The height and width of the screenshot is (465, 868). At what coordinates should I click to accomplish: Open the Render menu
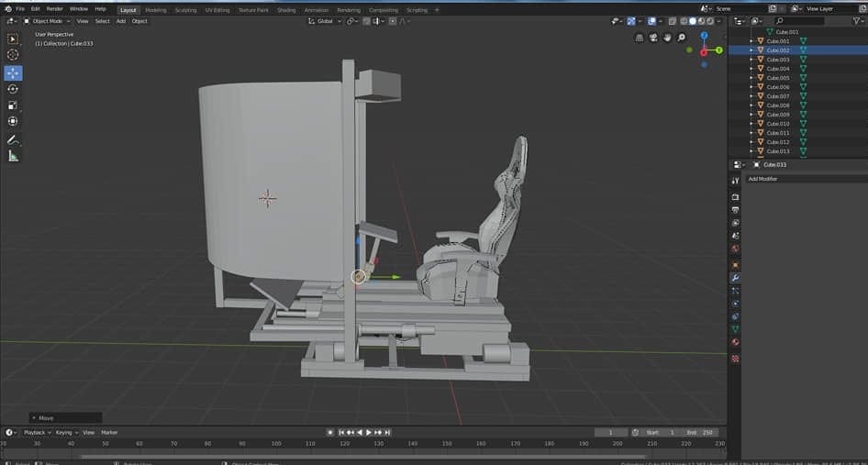tap(54, 9)
